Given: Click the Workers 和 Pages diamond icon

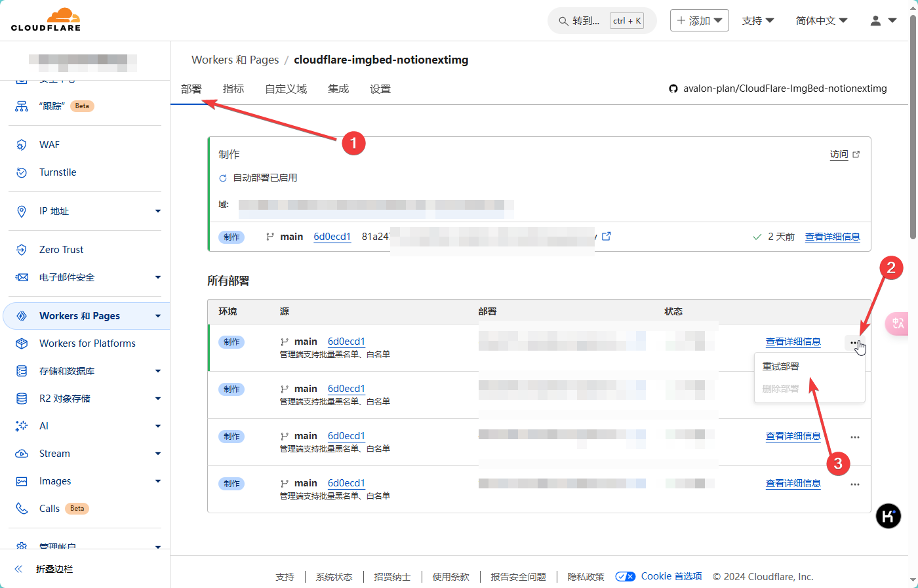Looking at the screenshot, I should tap(22, 316).
